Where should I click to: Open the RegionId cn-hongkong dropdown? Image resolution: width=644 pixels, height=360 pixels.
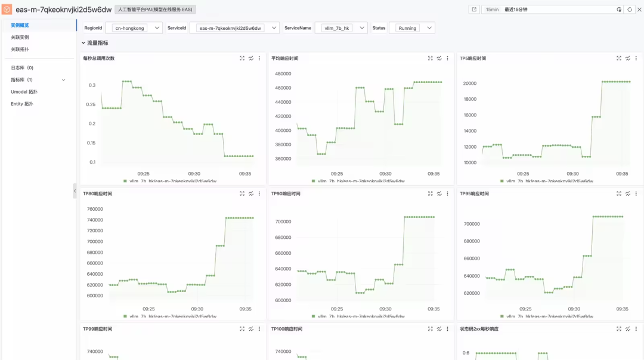[134, 28]
